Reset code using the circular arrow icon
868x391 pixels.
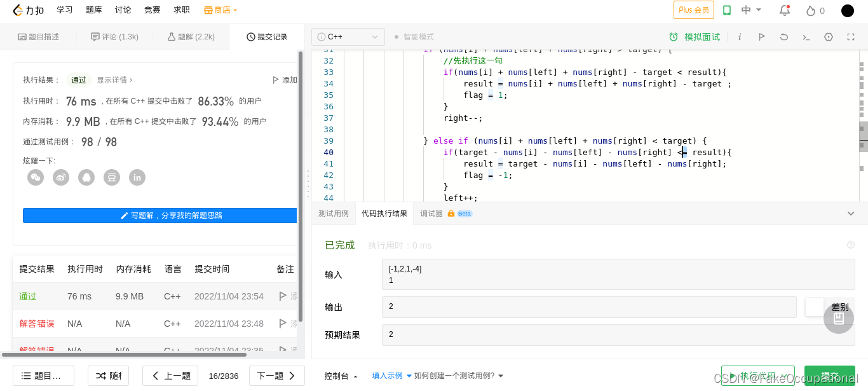pos(784,37)
